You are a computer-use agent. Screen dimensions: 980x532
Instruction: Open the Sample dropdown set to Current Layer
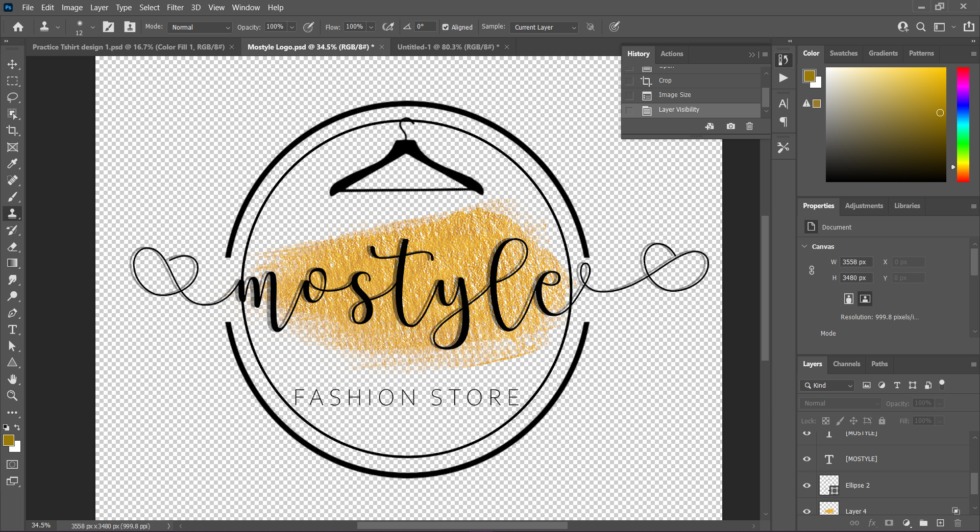545,28
